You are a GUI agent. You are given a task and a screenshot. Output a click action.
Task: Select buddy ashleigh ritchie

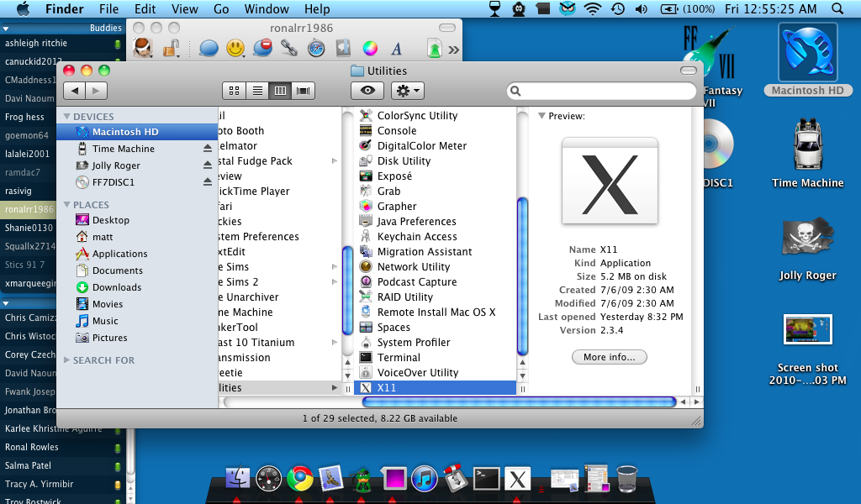pyautogui.click(x=36, y=44)
